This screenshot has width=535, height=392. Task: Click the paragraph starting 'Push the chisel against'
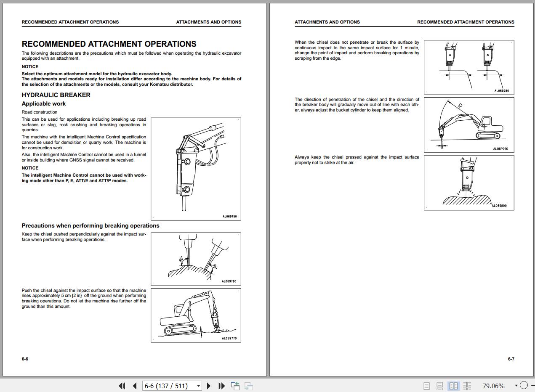84,298
